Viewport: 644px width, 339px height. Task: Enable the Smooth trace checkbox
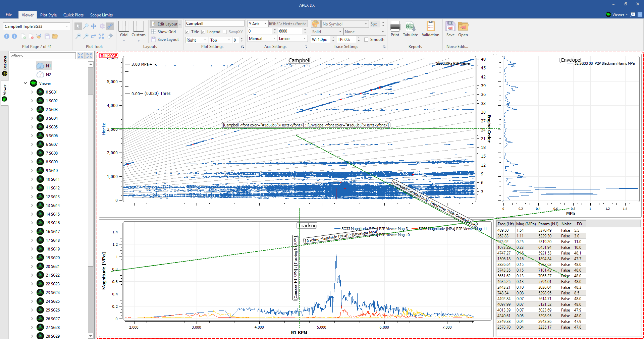click(x=366, y=40)
